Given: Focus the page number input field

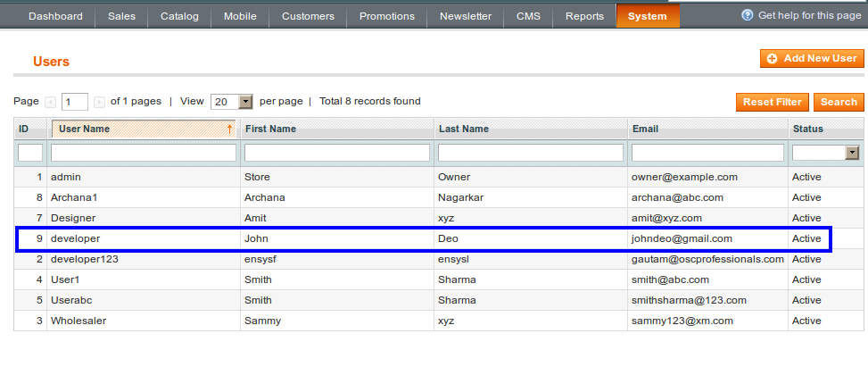Looking at the screenshot, I should 75,102.
